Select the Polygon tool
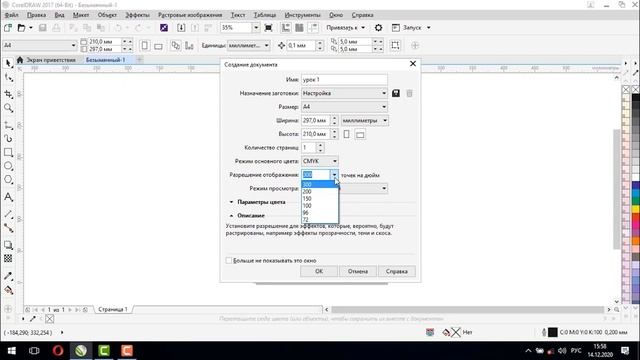640x360 pixels. (x=8, y=180)
